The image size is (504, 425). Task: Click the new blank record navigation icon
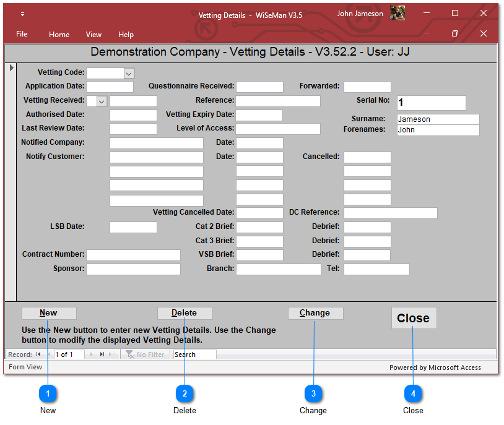[112, 354]
